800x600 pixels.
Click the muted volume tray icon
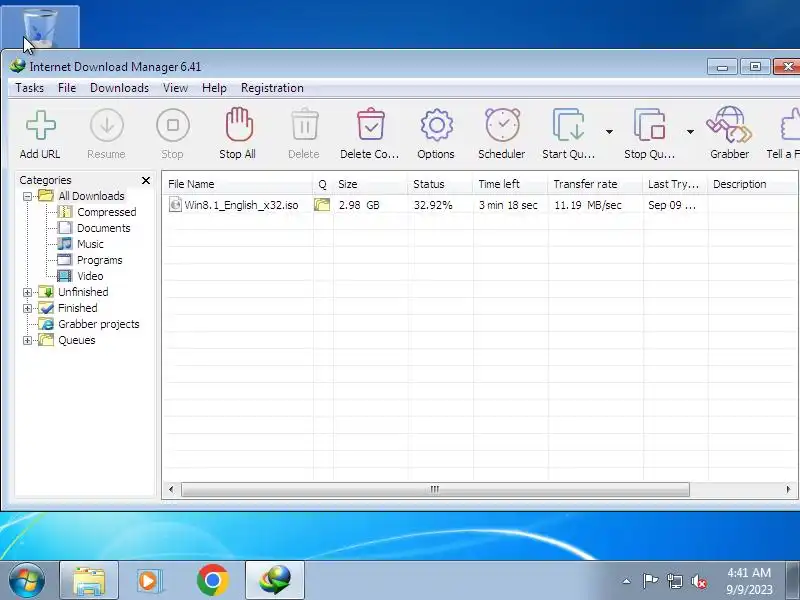[x=698, y=581]
